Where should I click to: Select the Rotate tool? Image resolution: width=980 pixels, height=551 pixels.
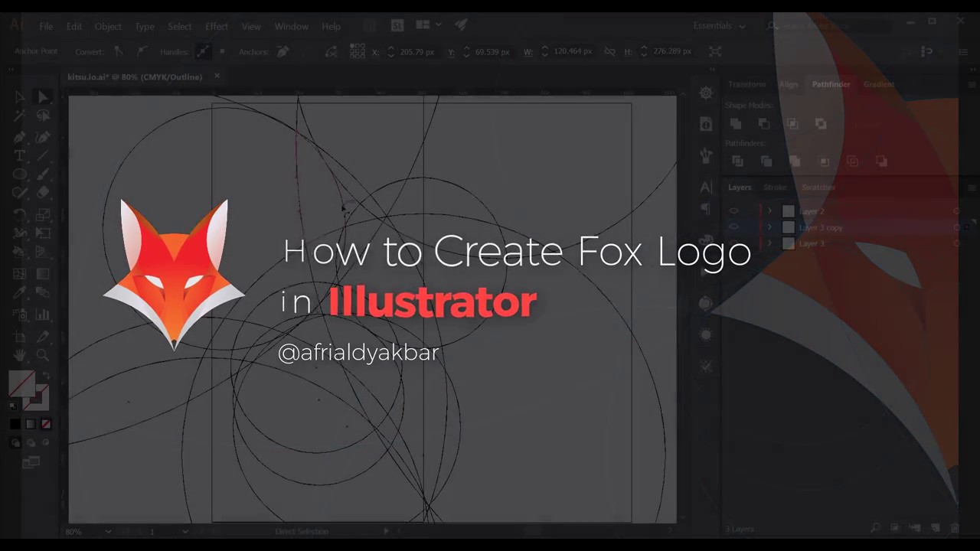(x=19, y=214)
